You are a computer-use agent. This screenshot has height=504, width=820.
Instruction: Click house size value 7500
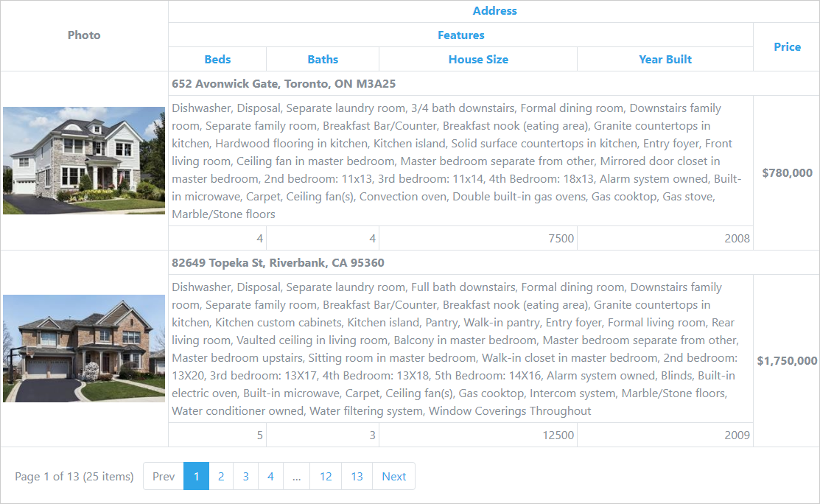[561, 239]
